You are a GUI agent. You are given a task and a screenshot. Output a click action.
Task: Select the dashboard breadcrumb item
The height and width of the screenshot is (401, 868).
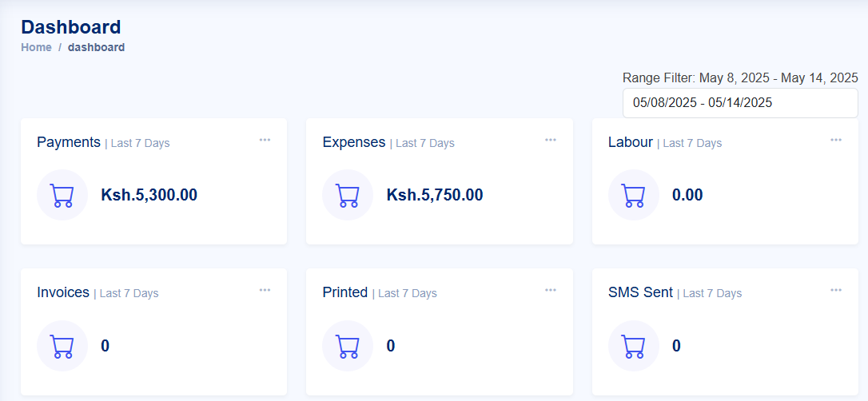click(97, 48)
